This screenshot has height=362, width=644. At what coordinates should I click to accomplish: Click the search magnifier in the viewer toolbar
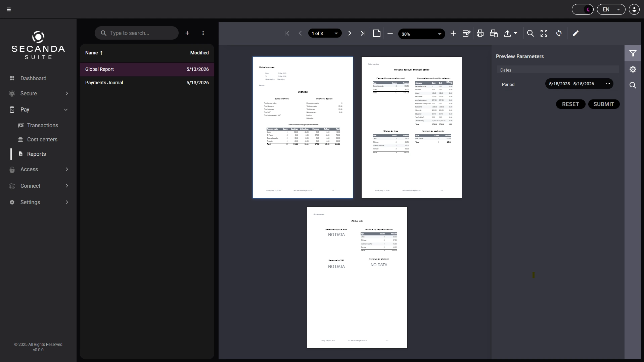[530, 33]
